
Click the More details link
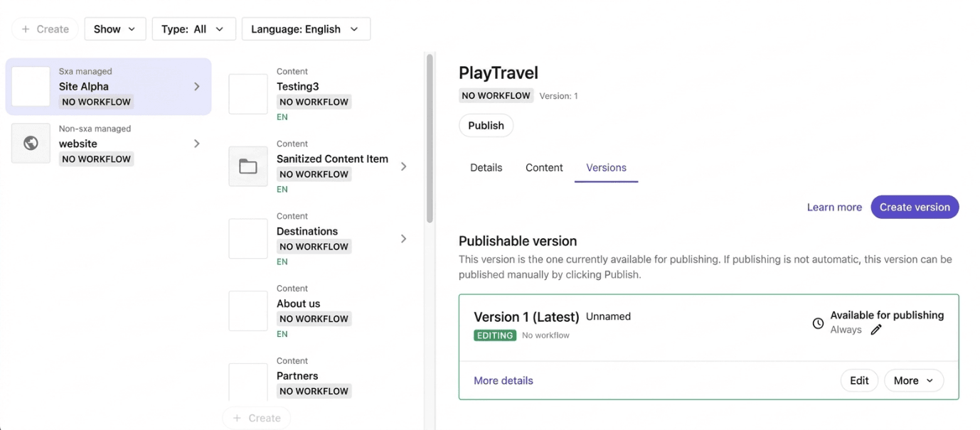tap(504, 380)
